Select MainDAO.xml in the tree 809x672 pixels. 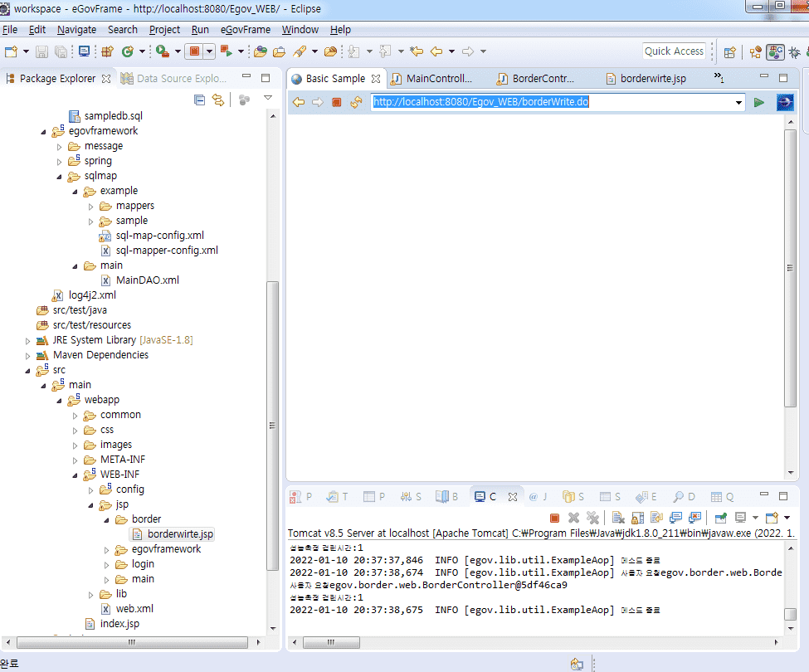tap(147, 280)
